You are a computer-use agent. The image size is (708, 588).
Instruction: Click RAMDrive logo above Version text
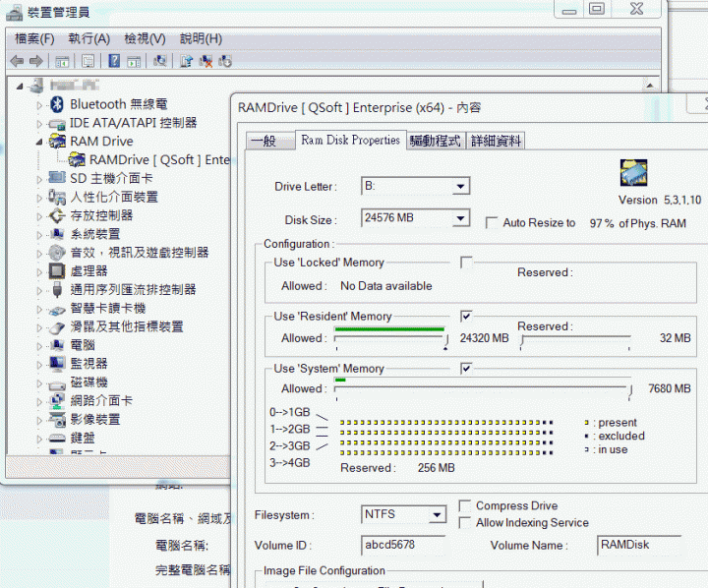coord(633,172)
